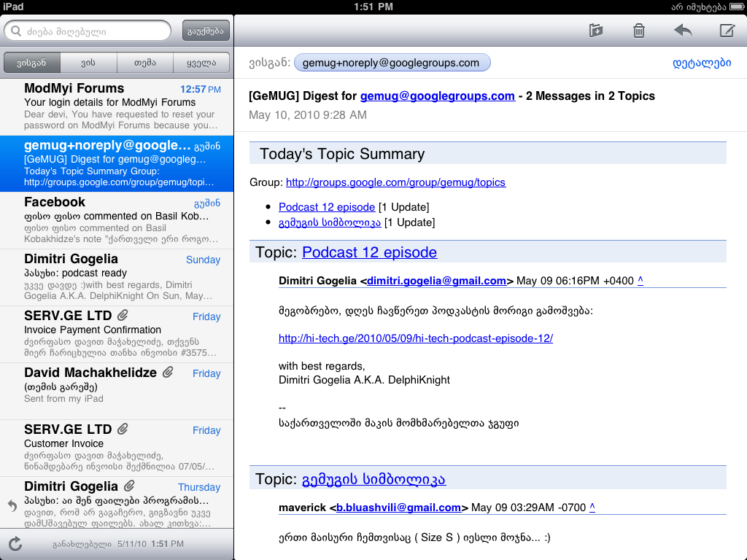Type in the mailbox search field
747x560 pixels.
coord(95,31)
